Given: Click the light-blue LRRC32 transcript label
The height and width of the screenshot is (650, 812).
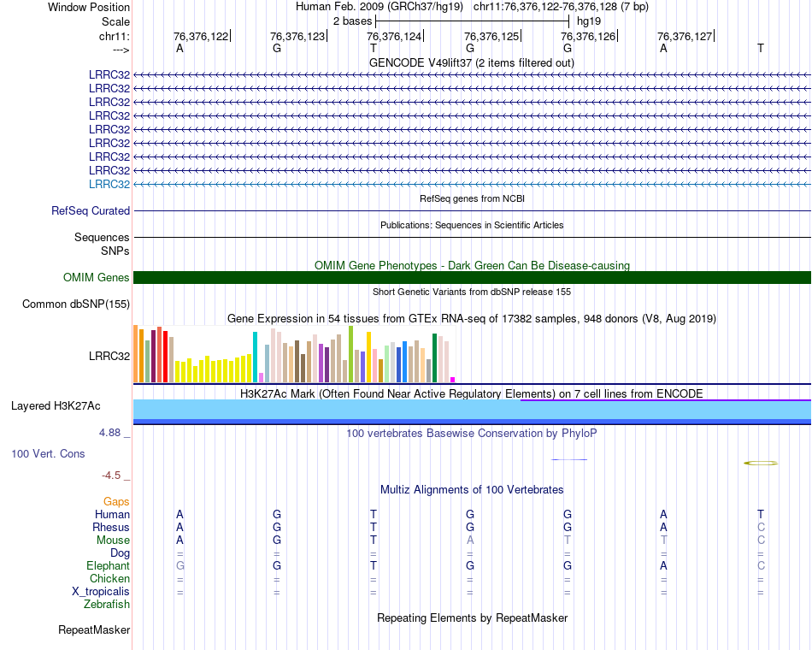Looking at the screenshot, I should (x=109, y=184).
